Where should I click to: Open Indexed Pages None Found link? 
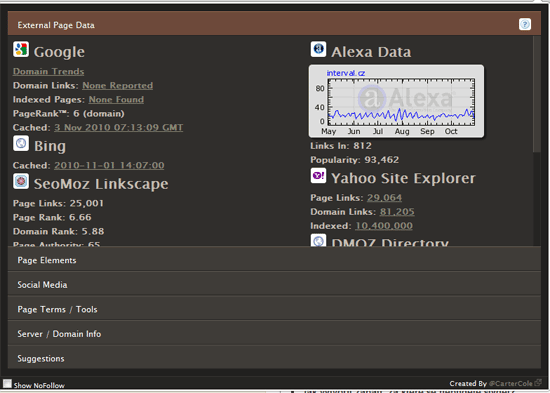(x=116, y=100)
